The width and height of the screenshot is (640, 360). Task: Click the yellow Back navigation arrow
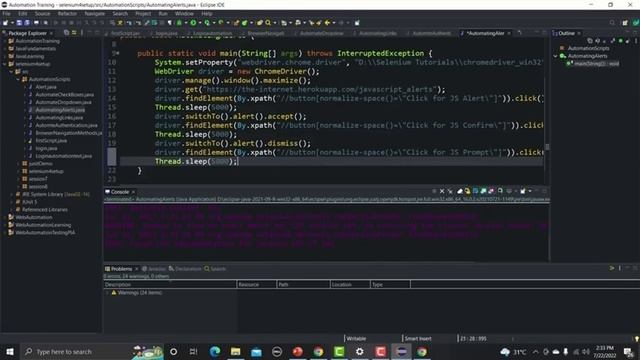coord(327,23)
